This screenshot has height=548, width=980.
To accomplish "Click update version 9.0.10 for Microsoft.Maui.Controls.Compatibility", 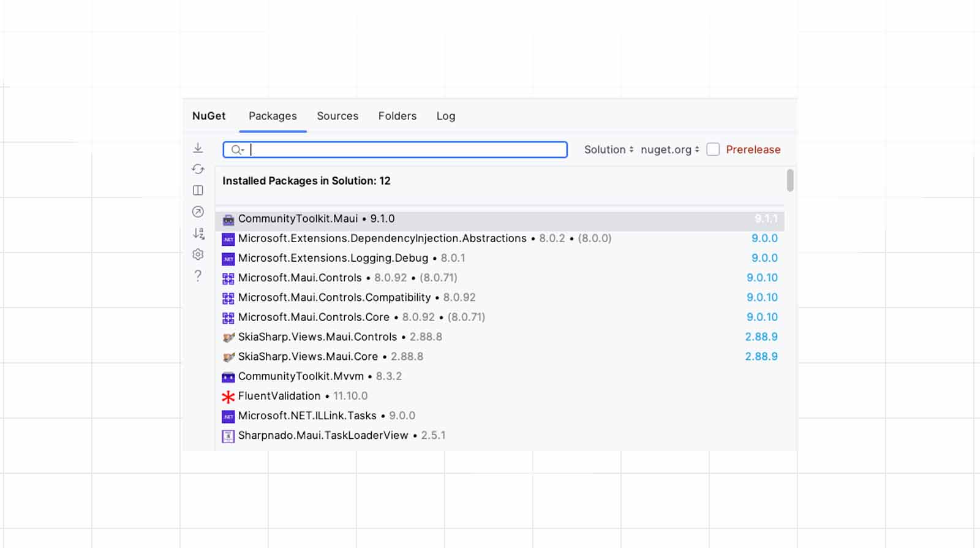I will click(x=762, y=297).
